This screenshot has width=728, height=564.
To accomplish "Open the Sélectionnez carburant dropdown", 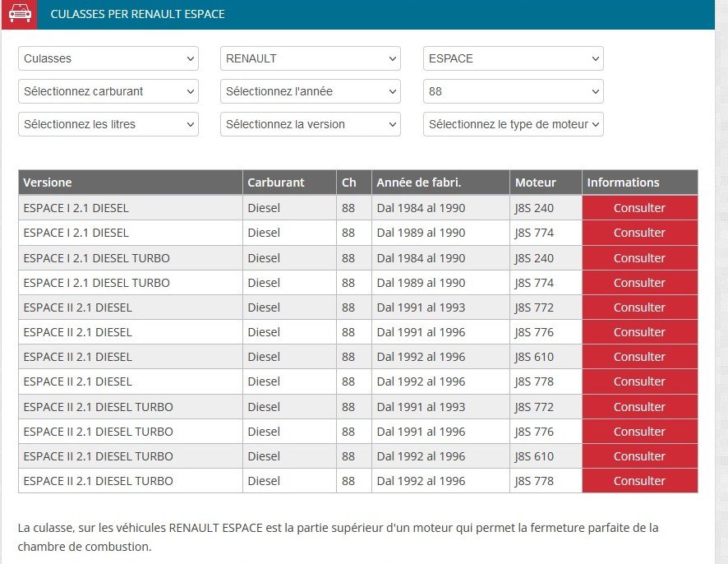I will 108,91.
